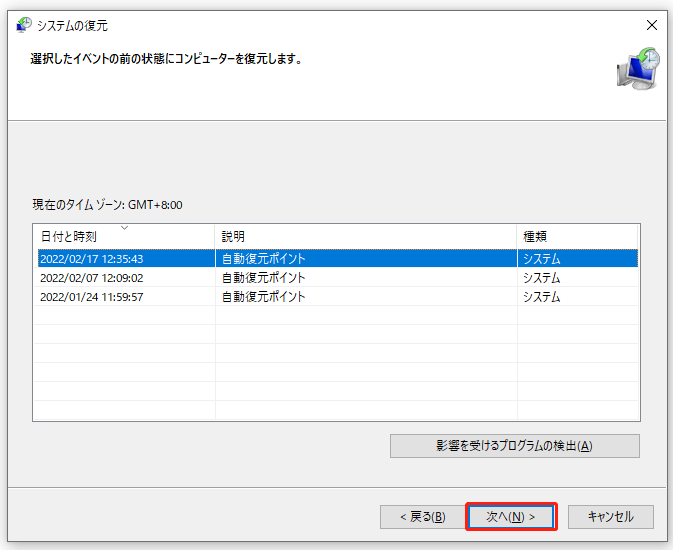Click 自動復元ポイント in the 2022/02/17 row
Viewport: 673px width, 550px height.
click(x=264, y=258)
